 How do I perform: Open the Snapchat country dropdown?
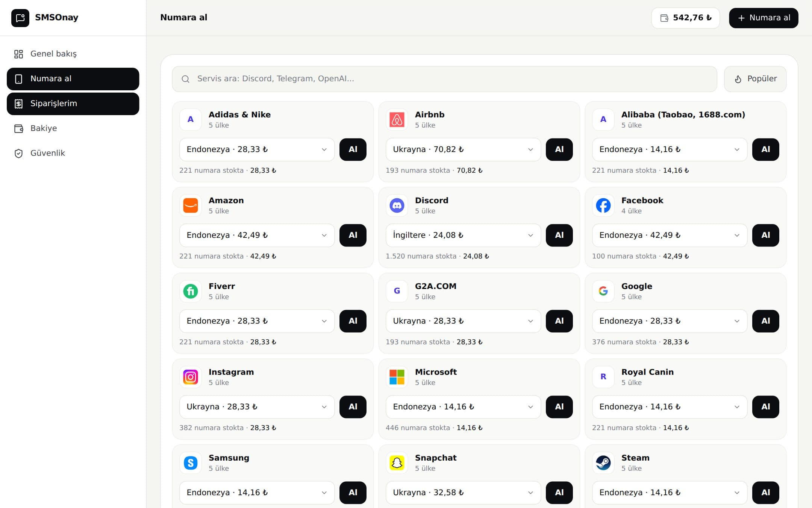coord(464,493)
